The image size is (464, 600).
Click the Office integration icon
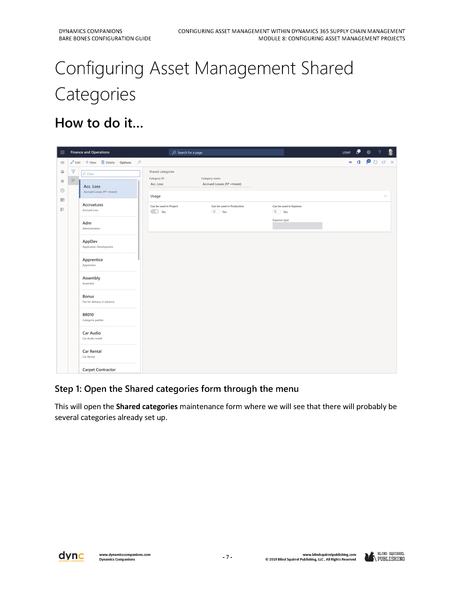[359, 162]
